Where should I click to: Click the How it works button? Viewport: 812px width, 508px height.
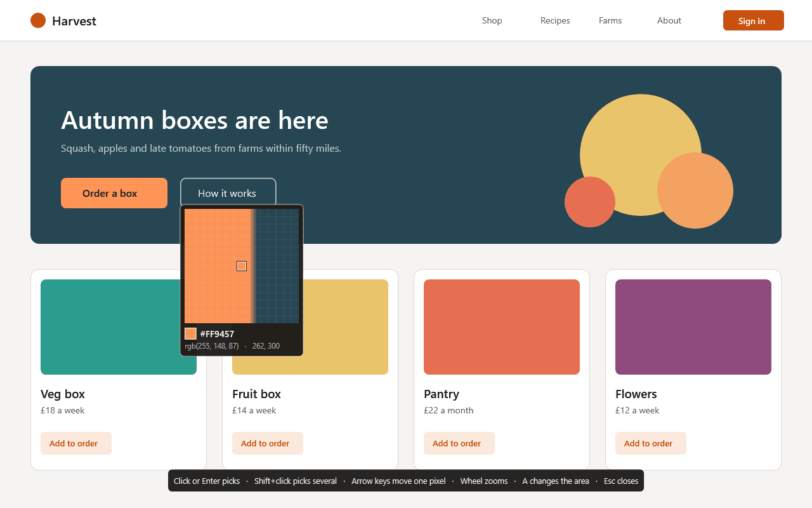(x=228, y=192)
